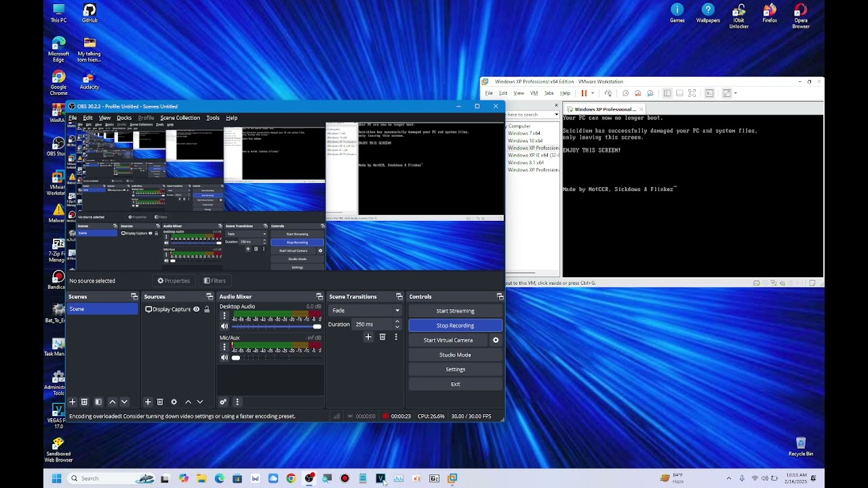Open scene filters icon in Scenes panel
868x488 pixels.
[98, 402]
